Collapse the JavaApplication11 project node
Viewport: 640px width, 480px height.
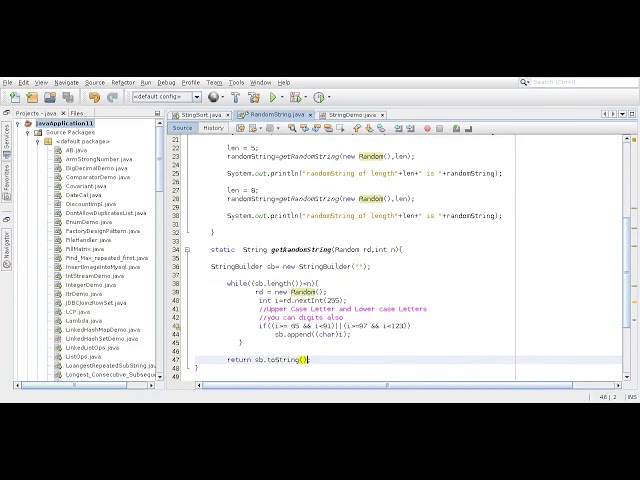pos(18,124)
